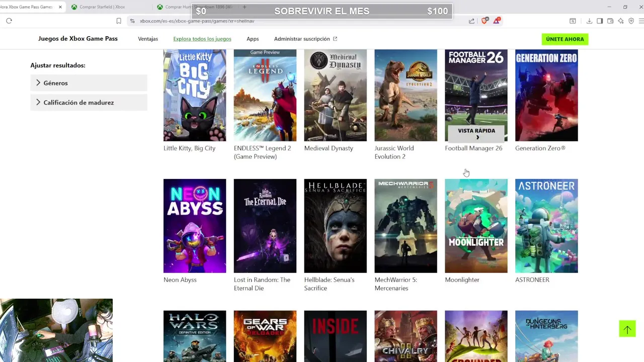Click 'Jurassic World Evolution 2' title text
644x362 pixels.
coord(394,152)
